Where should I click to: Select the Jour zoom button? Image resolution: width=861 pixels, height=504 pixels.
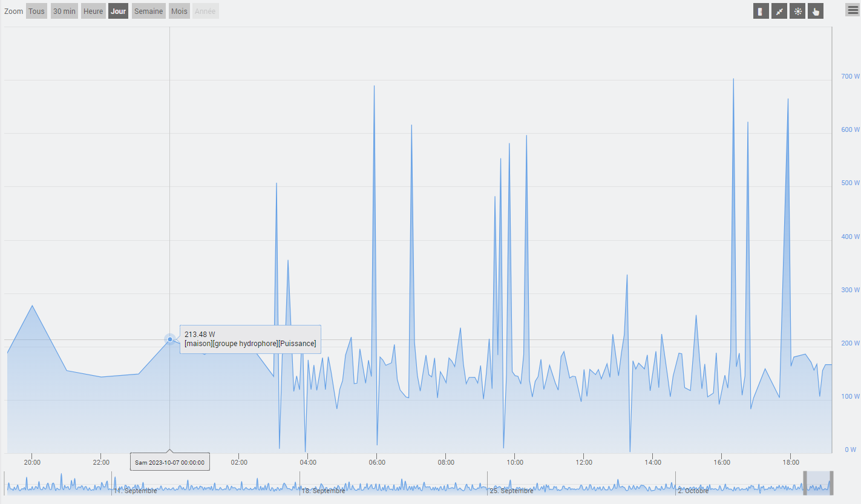119,11
